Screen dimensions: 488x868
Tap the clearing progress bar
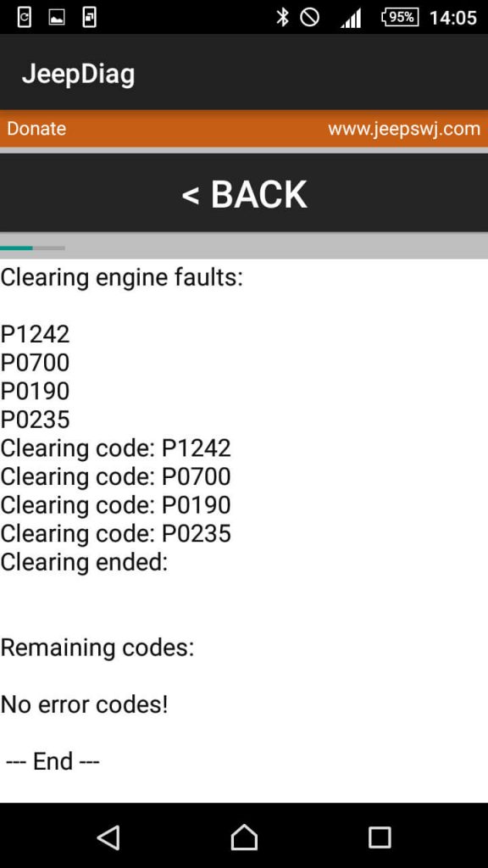tap(244, 247)
